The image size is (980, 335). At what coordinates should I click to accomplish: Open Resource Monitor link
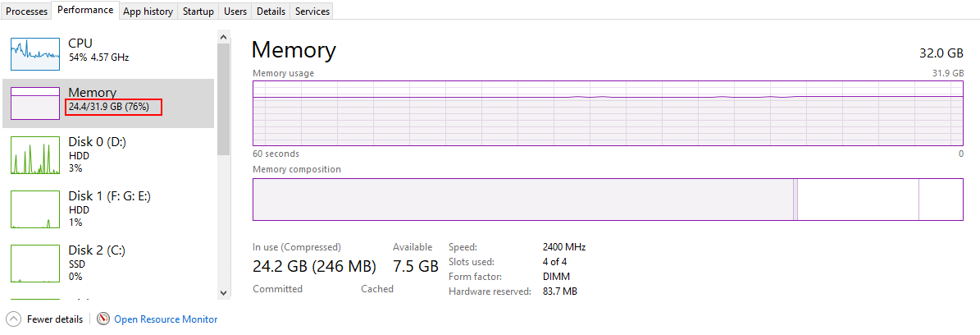pyautogui.click(x=166, y=319)
